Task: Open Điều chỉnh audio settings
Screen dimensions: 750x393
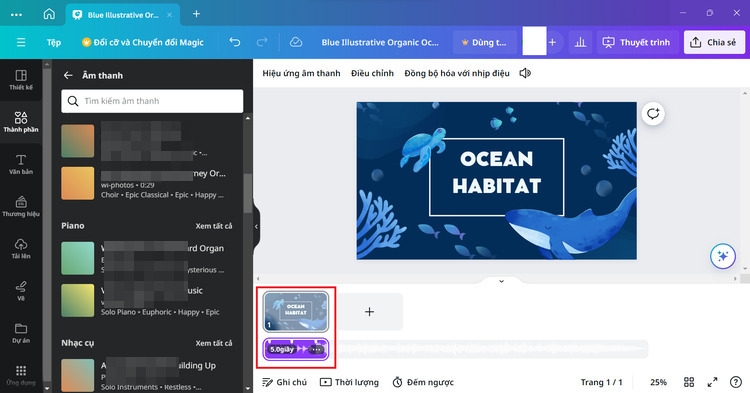Action: click(x=372, y=73)
